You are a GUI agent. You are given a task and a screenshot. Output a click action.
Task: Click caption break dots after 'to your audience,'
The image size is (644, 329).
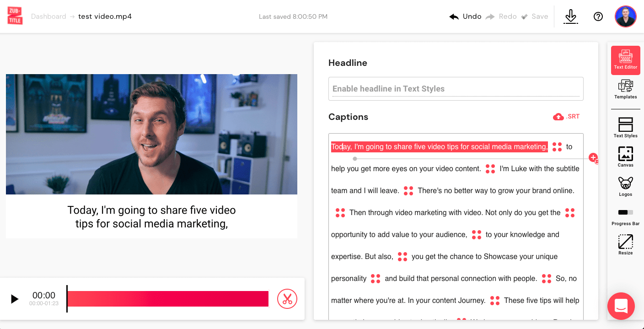(x=477, y=235)
